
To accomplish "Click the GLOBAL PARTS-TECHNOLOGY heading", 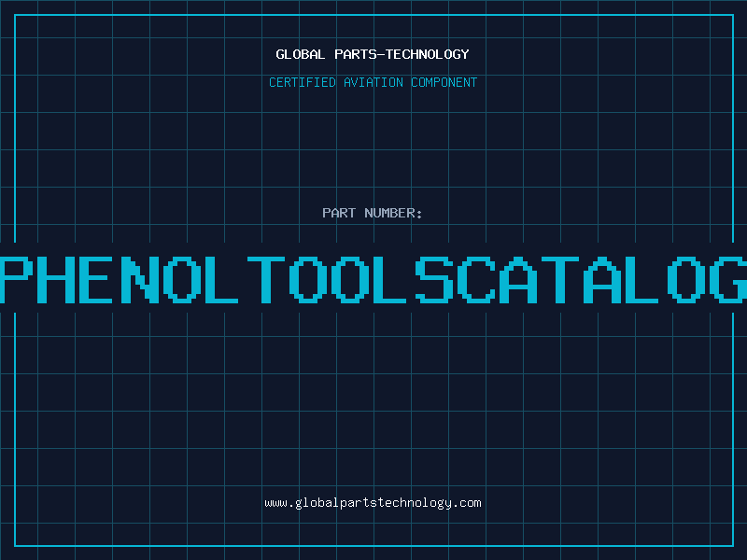I will pos(373,54).
